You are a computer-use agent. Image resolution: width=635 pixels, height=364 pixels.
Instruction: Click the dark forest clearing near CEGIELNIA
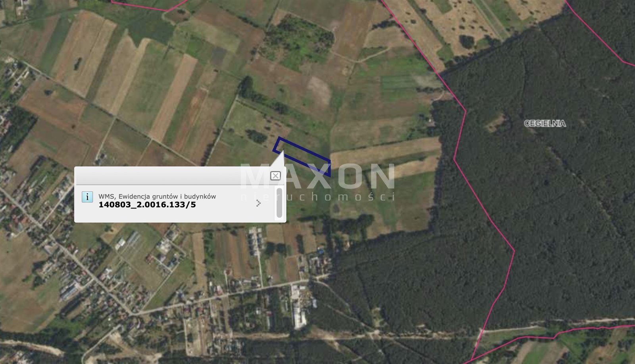pyautogui.click(x=497, y=122)
